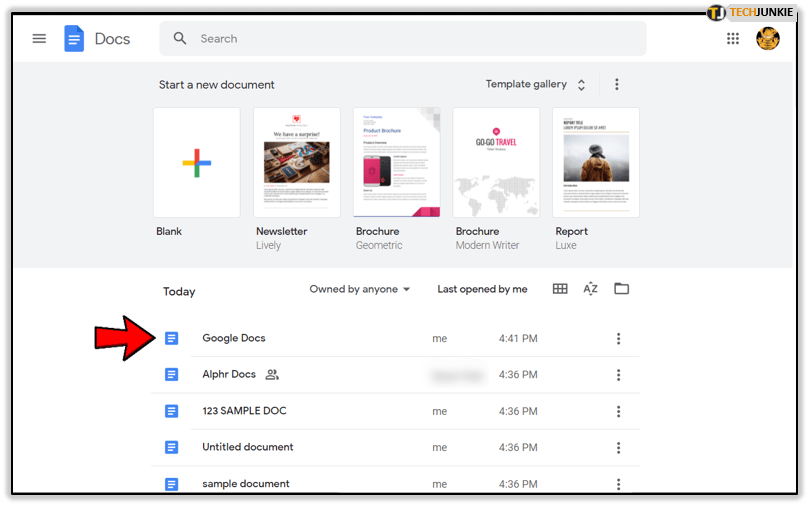Choose the Report Luxe template

pos(595,163)
